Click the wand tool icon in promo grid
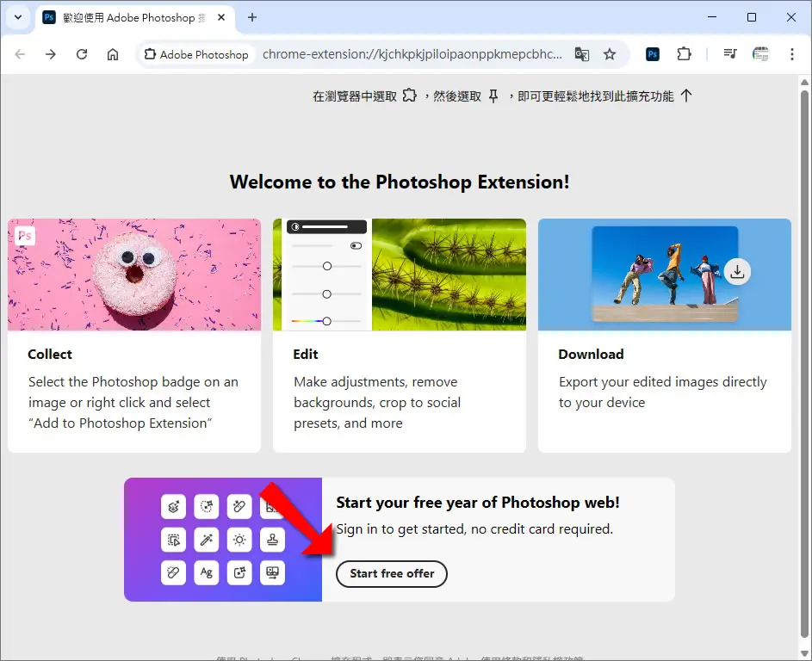The width and height of the screenshot is (812, 661). [206, 540]
